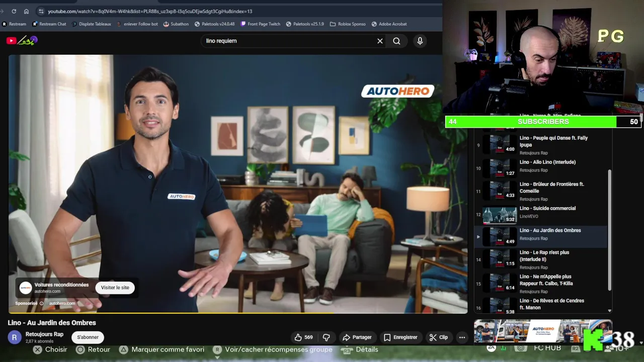Expand the Roblox Sponso bookmark folder

[x=348, y=24]
